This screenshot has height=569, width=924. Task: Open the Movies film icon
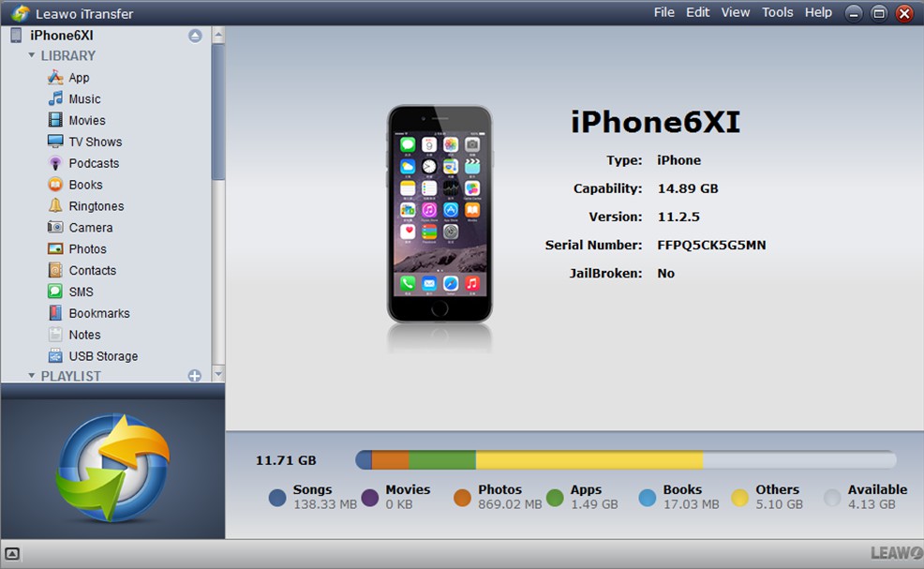(x=55, y=120)
